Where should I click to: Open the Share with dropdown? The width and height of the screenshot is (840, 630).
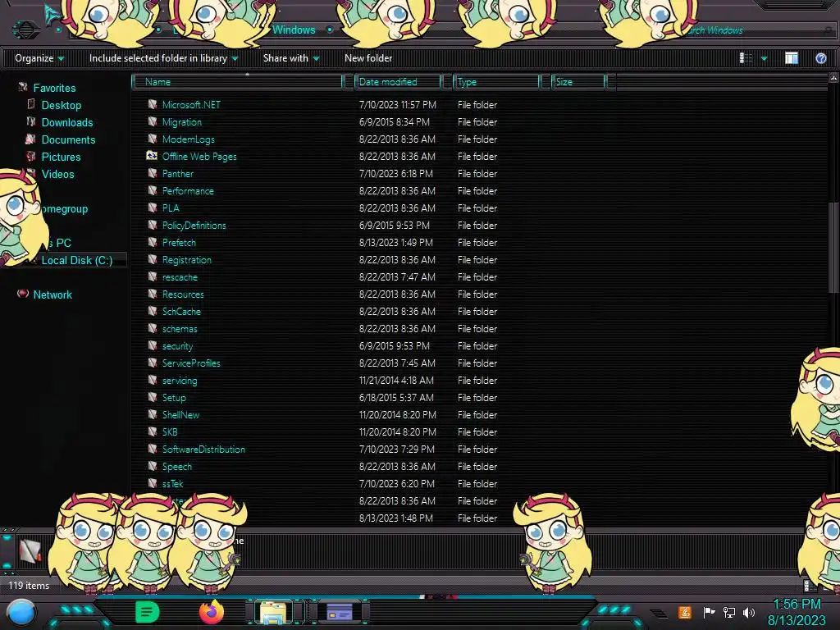291,58
